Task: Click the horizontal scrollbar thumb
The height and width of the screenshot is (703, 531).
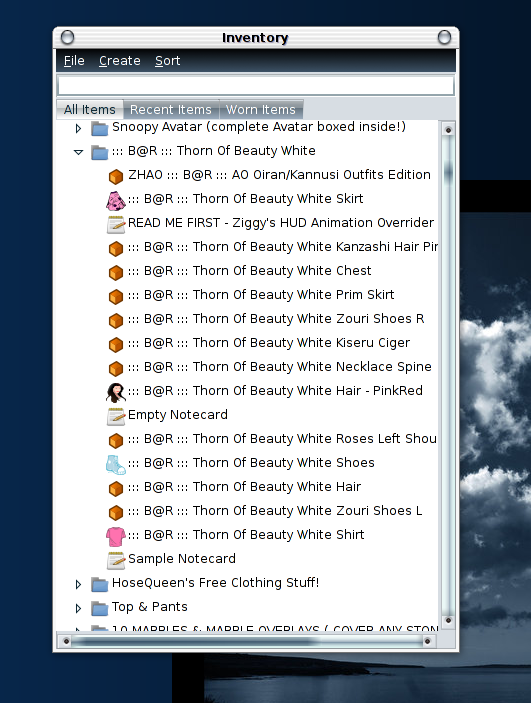Action: (x=193, y=641)
